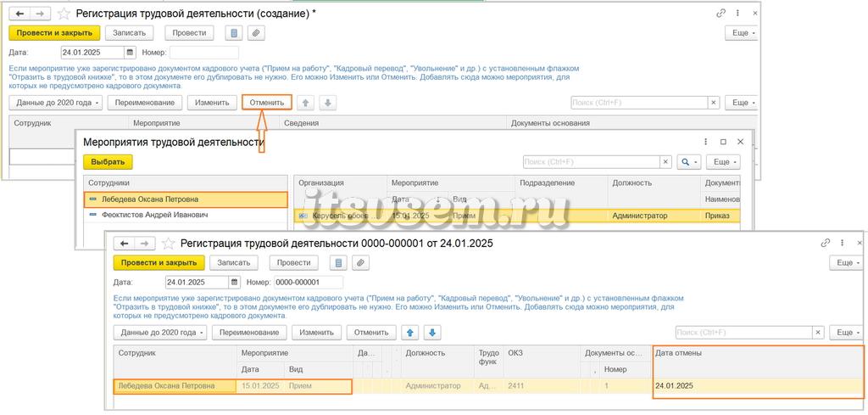Click the paperclip attachments icon in top window
868x415 pixels.
point(256,33)
